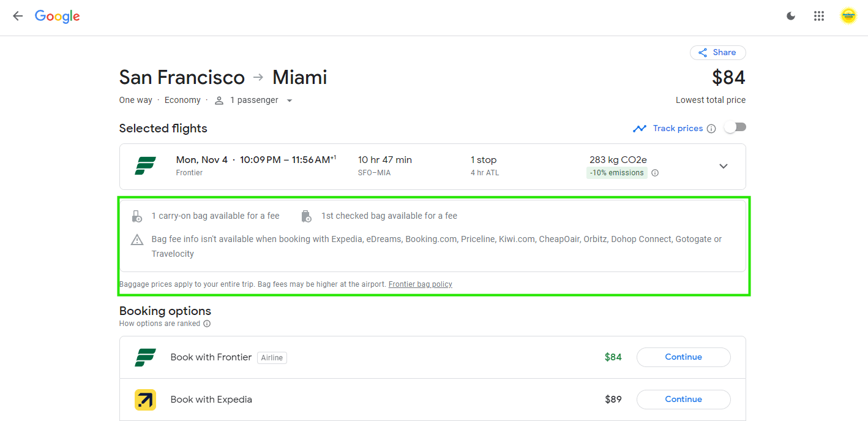This screenshot has width=868, height=421.
Task: Click the $89 Expedia price
Action: tap(613, 399)
